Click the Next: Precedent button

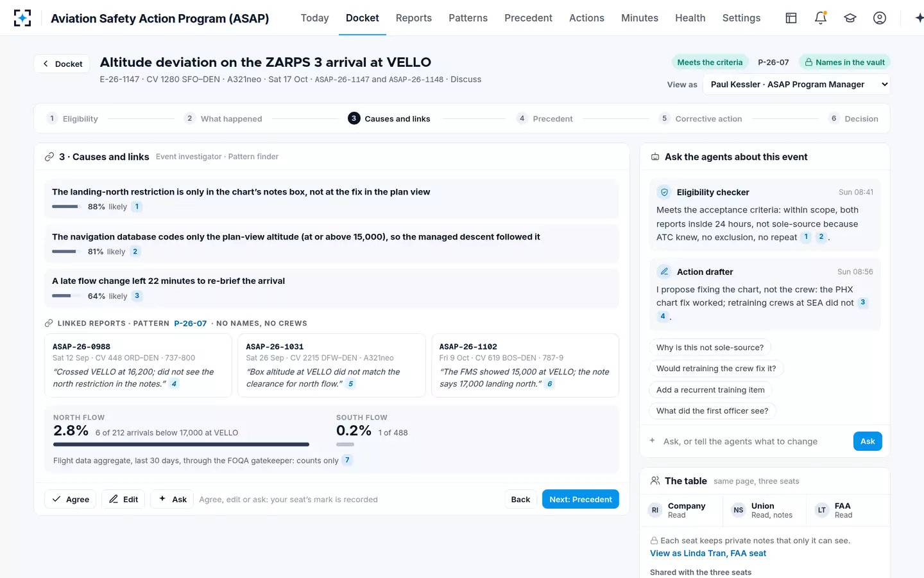pyautogui.click(x=580, y=499)
